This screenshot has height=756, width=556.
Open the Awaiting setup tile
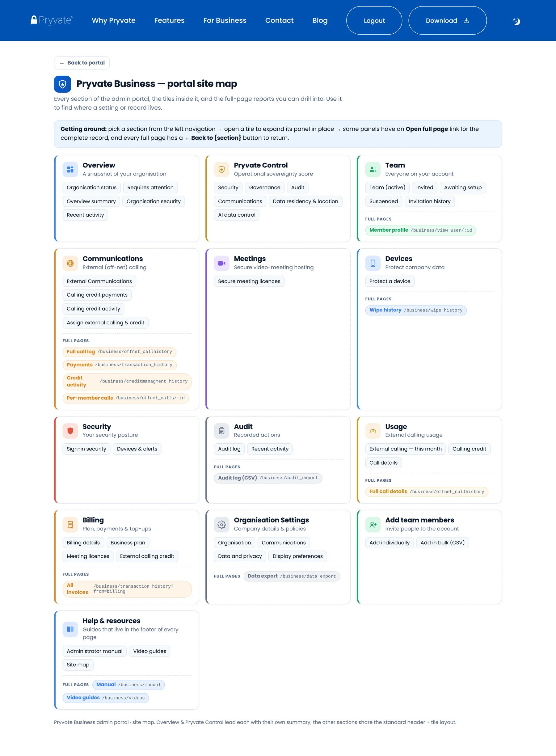[463, 188]
